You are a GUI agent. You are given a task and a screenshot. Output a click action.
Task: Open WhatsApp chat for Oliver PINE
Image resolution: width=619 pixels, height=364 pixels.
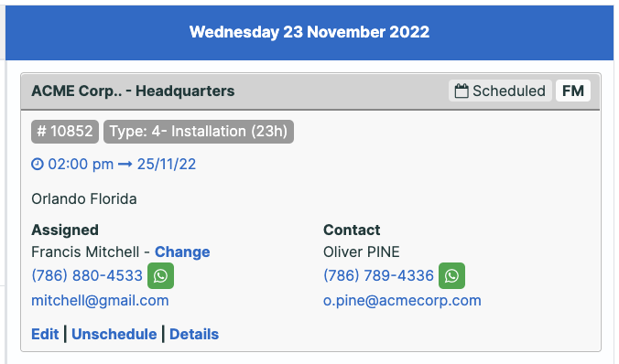pos(451,275)
